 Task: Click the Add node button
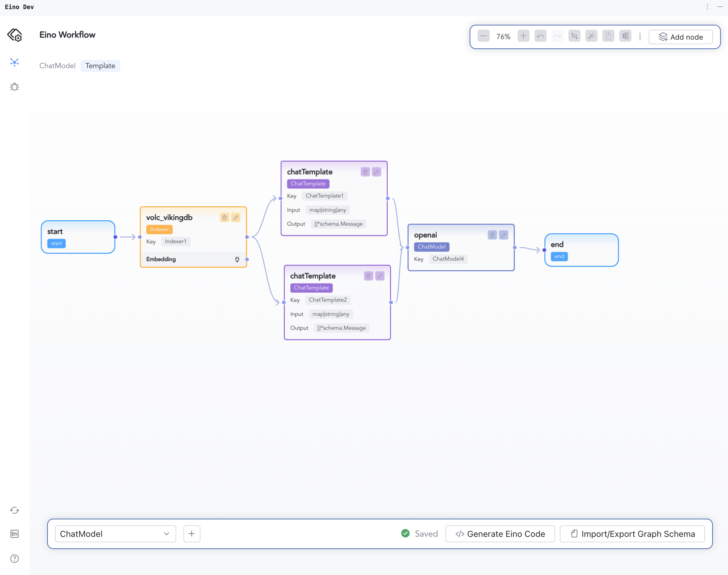click(x=680, y=37)
